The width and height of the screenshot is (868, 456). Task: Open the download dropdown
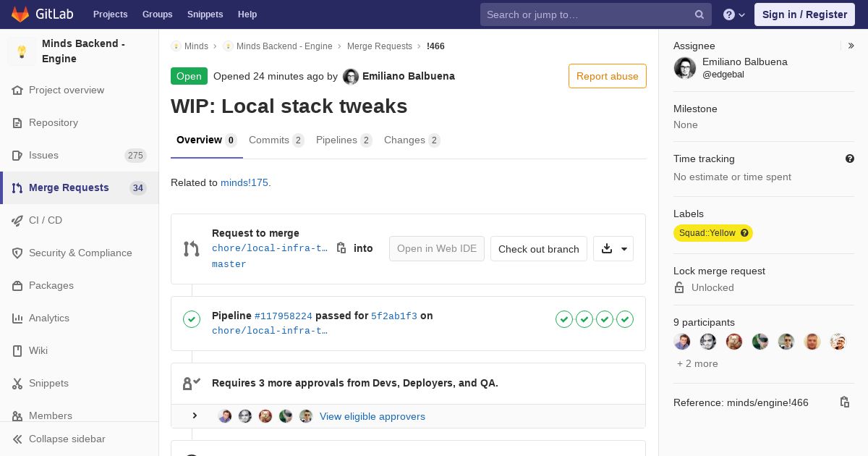coord(613,248)
